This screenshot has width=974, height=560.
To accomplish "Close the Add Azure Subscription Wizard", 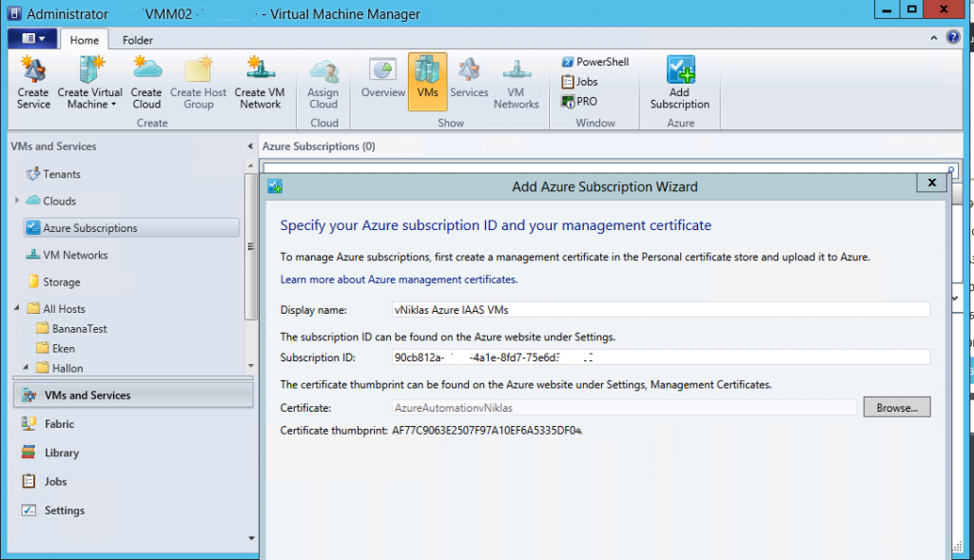I will 932,183.
